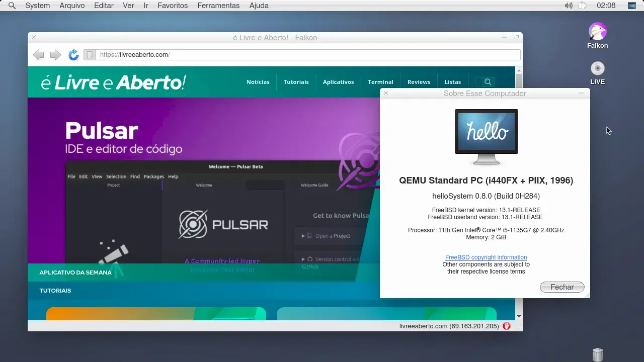Click the window switcher icon at top right
The width and height of the screenshot is (644, 362).
point(632,6)
